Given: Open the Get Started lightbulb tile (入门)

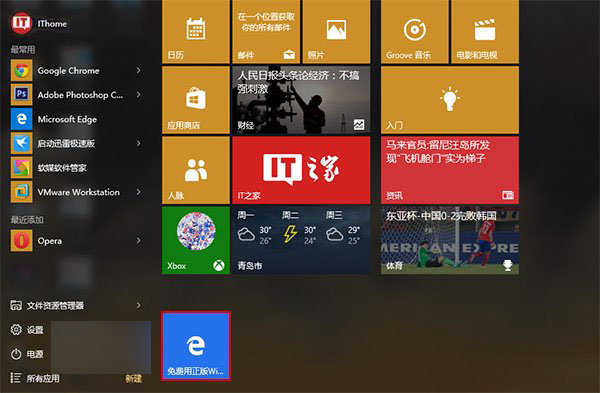Looking at the screenshot, I should tap(450, 100).
